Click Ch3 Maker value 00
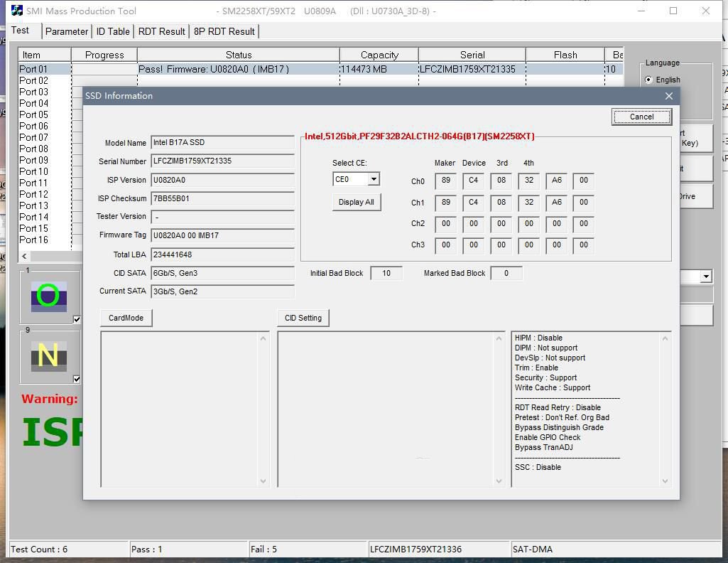This screenshot has width=728, height=563. 446,245
